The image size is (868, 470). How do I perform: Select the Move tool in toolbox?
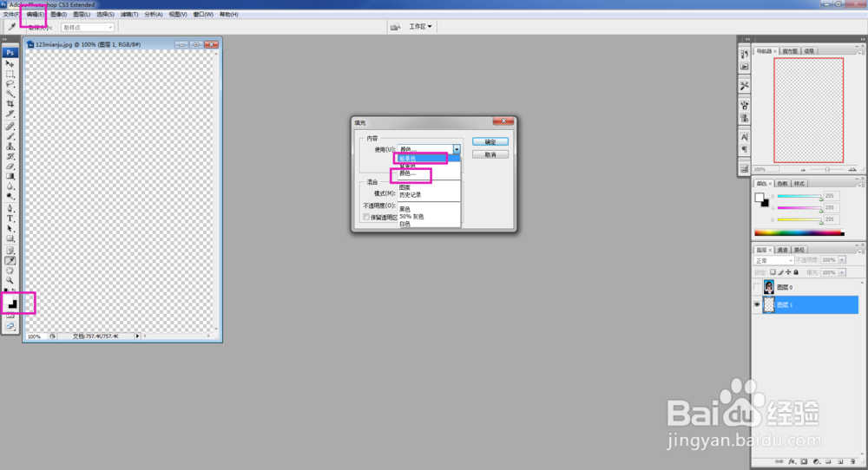tap(10, 63)
